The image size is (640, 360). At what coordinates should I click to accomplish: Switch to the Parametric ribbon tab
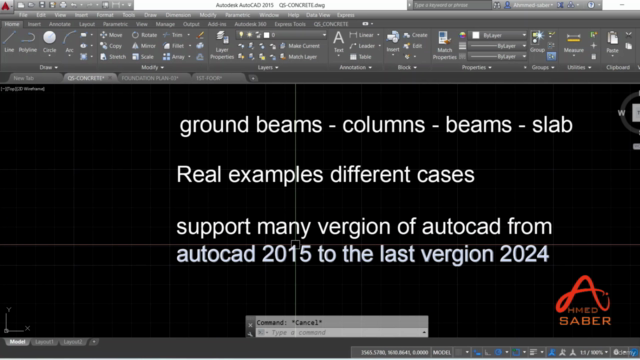(115, 24)
